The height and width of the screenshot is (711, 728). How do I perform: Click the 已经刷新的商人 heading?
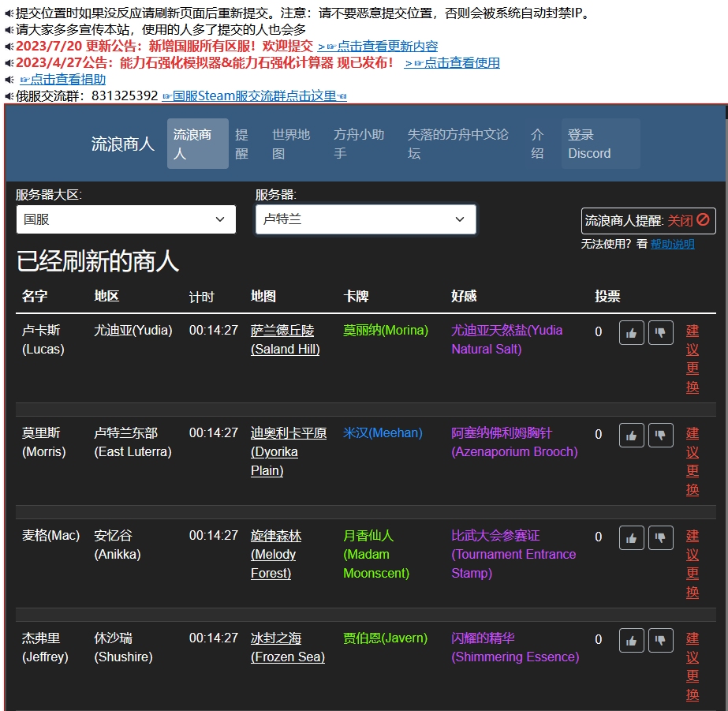point(98,261)
